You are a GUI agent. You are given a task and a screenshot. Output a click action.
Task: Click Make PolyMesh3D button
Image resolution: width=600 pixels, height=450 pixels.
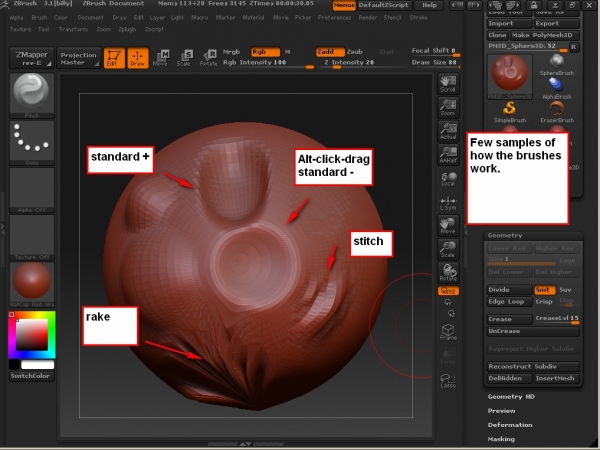click(545, 35)
